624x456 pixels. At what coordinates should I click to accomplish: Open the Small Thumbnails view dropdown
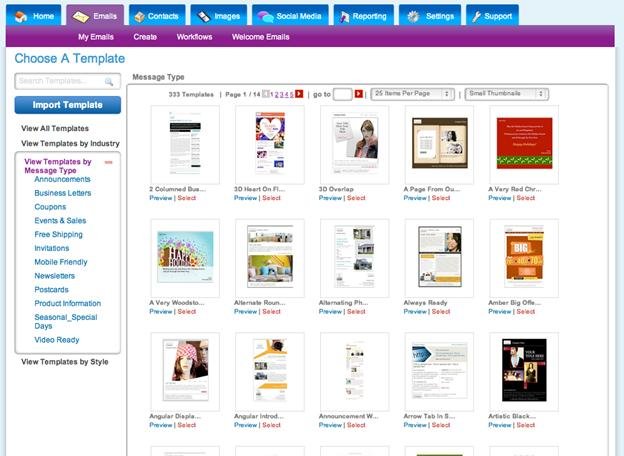(x=507, y=94)
